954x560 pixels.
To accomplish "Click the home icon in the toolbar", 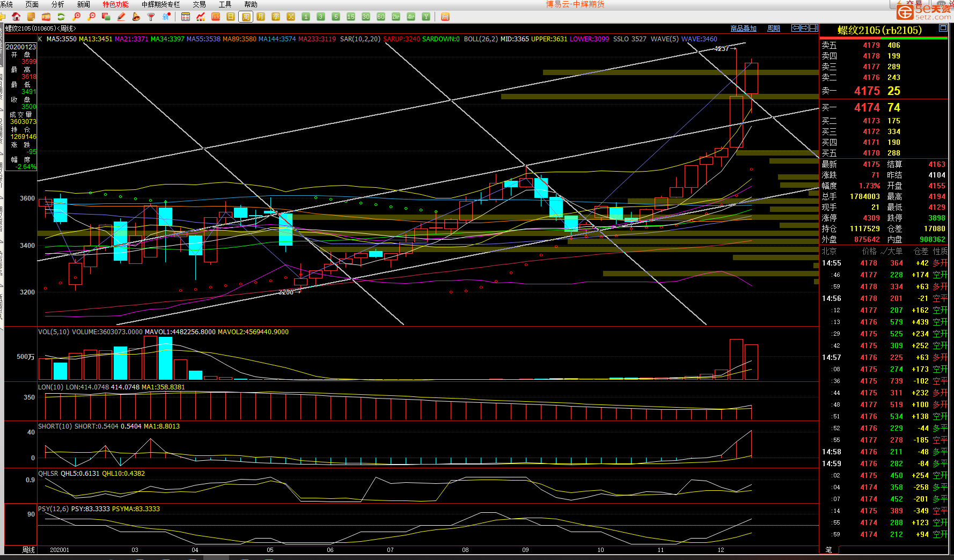I will tap(16, 17).
